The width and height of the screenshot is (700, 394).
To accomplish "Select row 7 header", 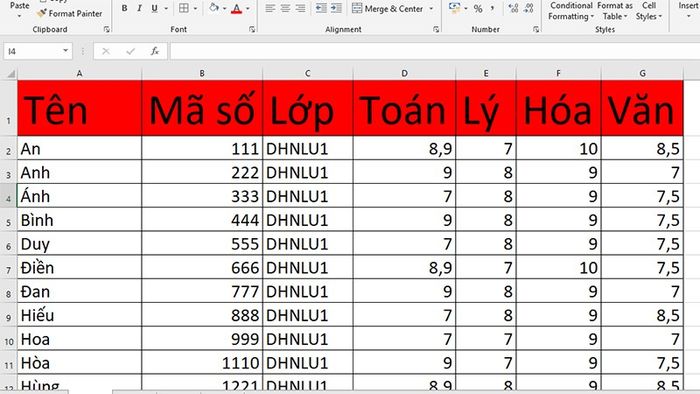I will (x=8, y=267).
